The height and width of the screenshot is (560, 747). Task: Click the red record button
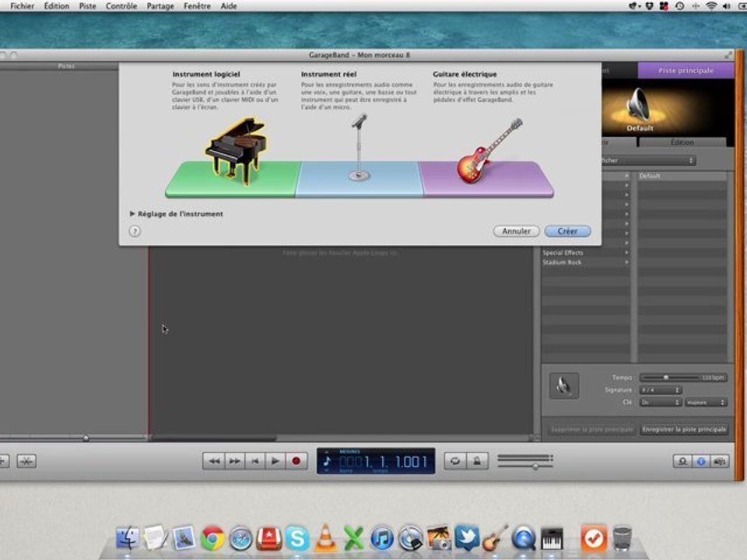(296, 461)
